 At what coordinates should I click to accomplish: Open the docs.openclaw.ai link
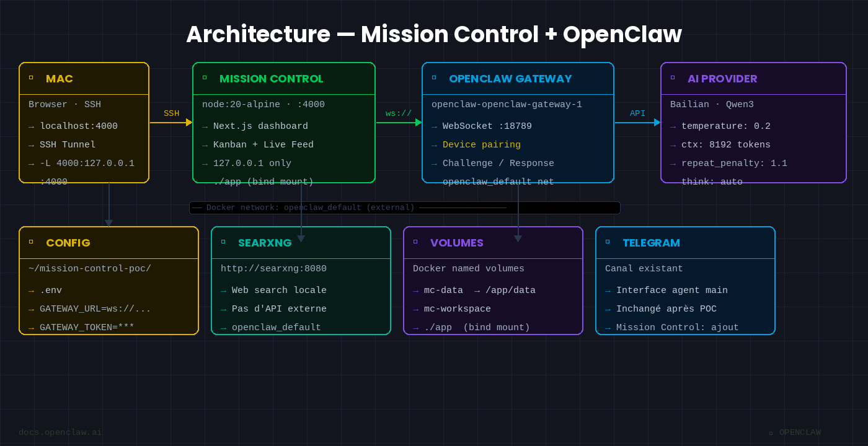(60, 432)
